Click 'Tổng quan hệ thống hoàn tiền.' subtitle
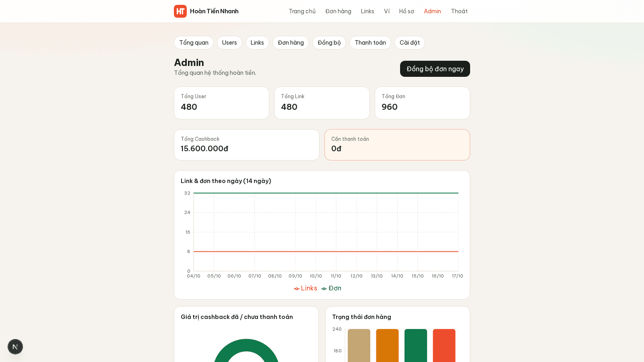This screenshot has height=362, width=644. (215, 73)
